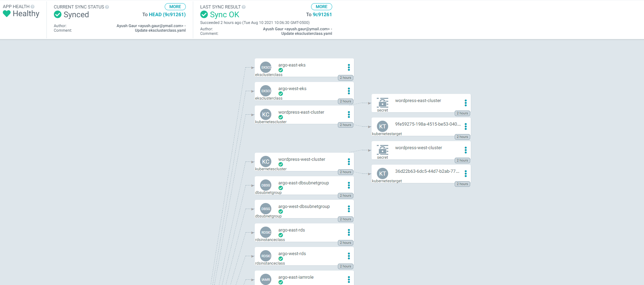Click the DBSG icon on argo-east-dbsubnetgroup
The width and height of the screenshot is (644, 285).
click(x=265, y=185)
